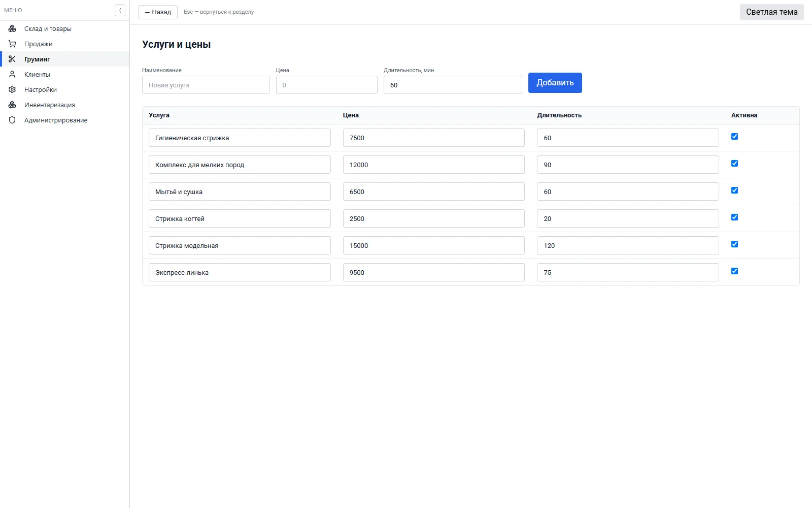Select the Инвентаризация menu item
Screen dimensions: 812x508
point(65,105)
